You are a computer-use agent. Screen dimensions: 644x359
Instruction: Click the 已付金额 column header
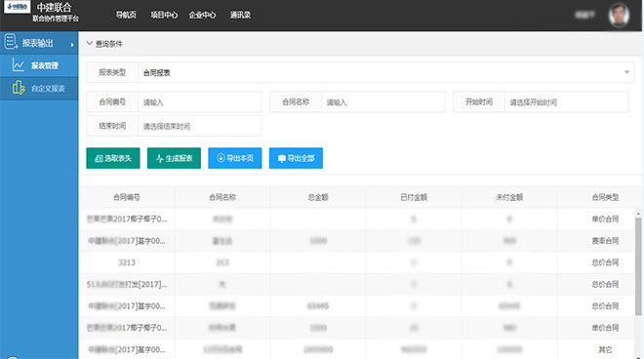pos(414,198)
